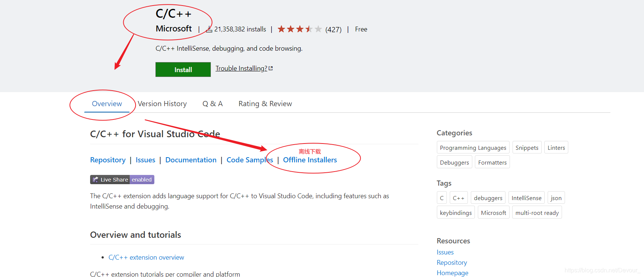Select the Formatters category
Viewport: 644px width, 277px height.
pyautogui.click(x=492, y=162)
